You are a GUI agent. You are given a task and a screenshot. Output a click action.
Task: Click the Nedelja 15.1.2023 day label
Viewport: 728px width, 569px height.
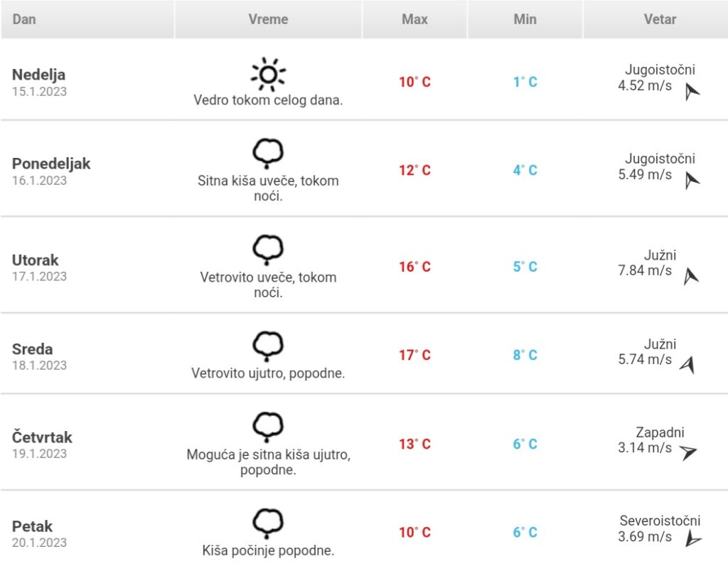pyautogui.click(x=40, y=83)
